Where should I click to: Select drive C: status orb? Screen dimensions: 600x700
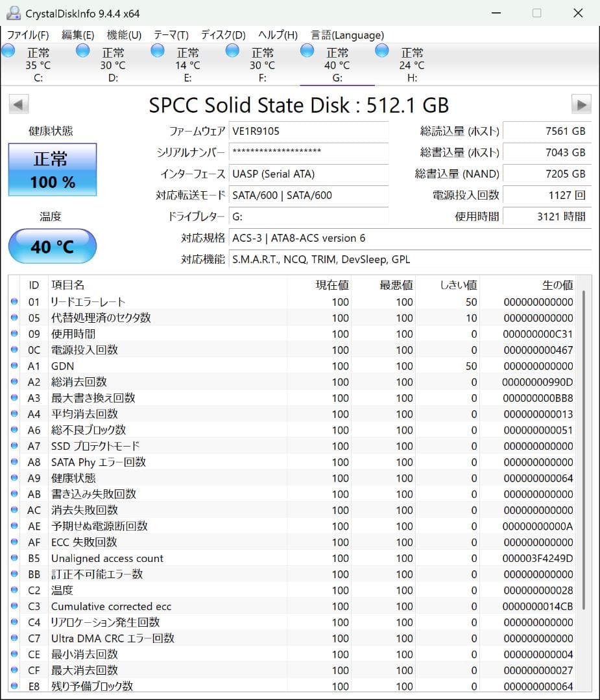[x=8, y=51]
